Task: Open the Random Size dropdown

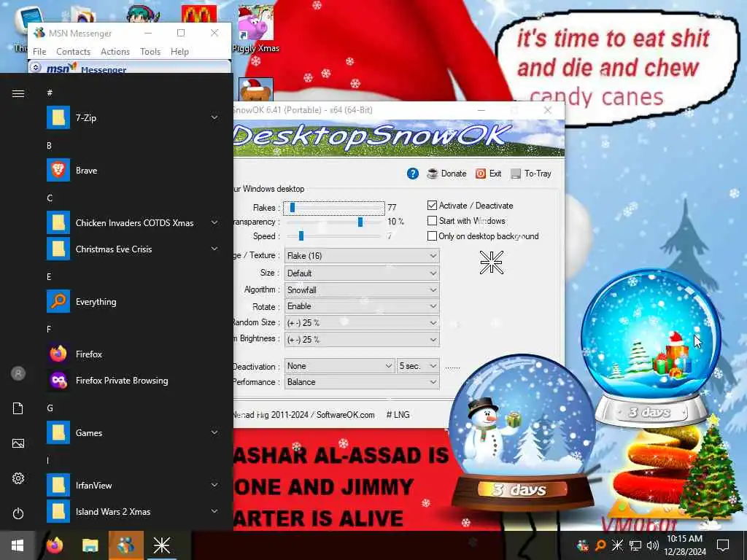Action: (362, 323)
